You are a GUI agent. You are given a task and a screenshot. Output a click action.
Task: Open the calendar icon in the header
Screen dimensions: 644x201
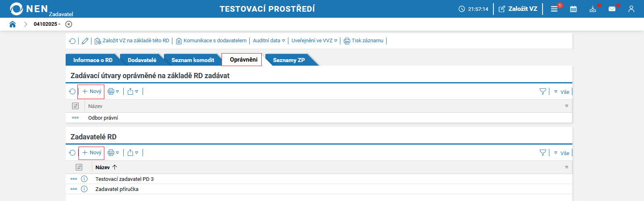[x=574, y=9]
